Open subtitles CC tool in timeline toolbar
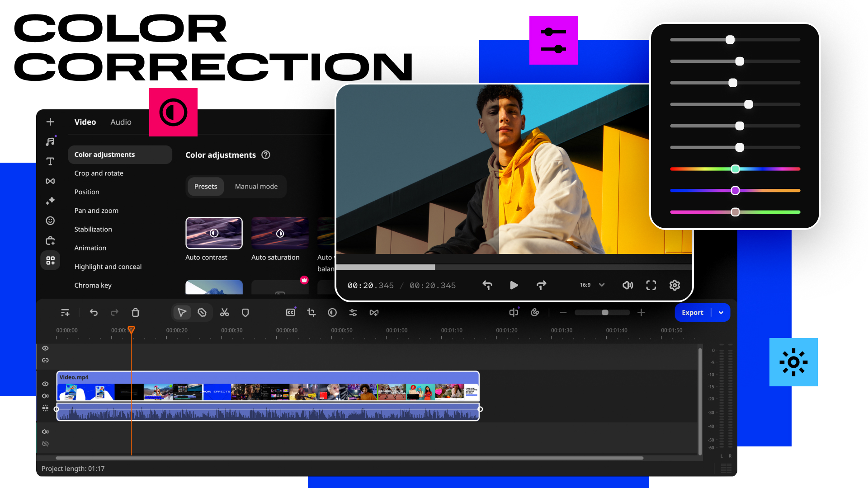This screenshot has height=488, width=868. click(290, 313)
